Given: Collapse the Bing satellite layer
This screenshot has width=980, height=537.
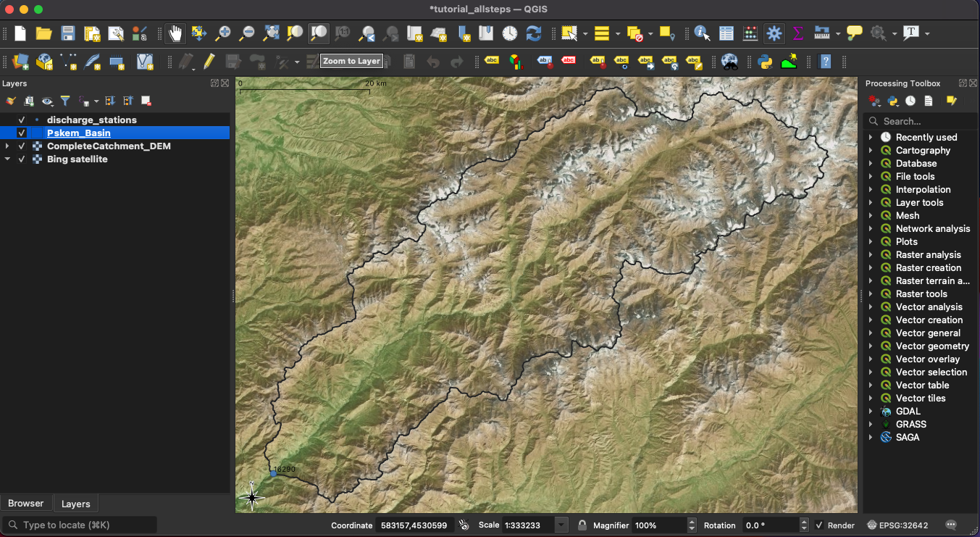Looking at the screenshot, I should tap(7, 159).
